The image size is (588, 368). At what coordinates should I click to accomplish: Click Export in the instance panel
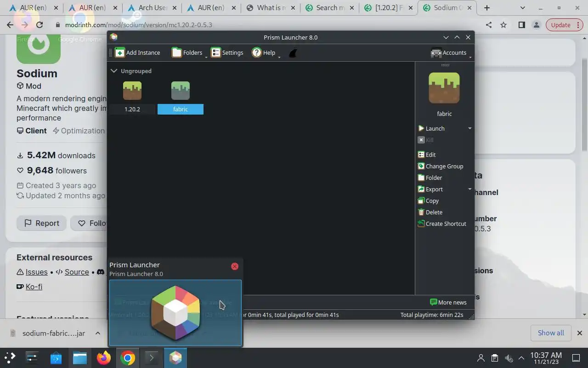[x=430, y=189]
